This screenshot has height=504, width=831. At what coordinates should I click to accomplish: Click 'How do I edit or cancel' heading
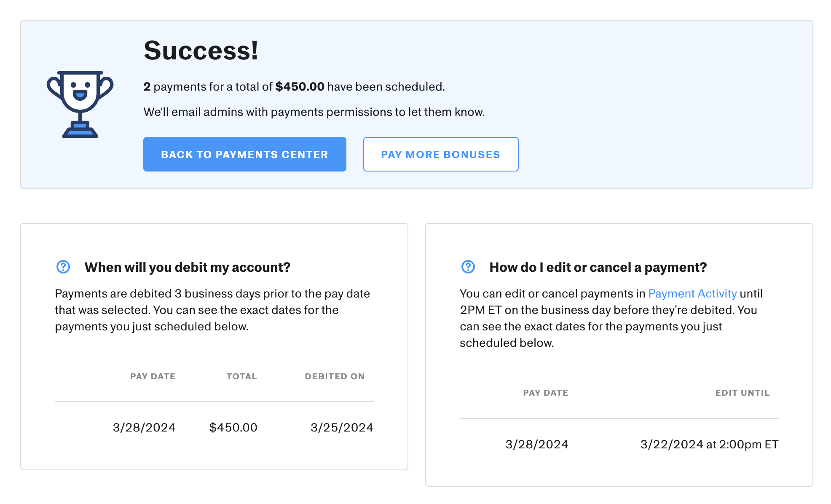point(598,267)
